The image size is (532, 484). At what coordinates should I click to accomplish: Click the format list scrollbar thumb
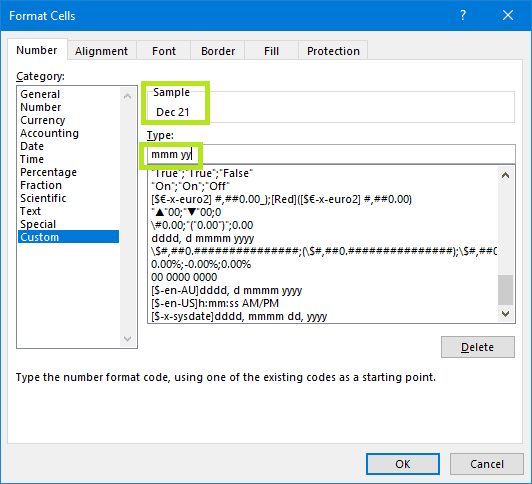coord(505,290)
